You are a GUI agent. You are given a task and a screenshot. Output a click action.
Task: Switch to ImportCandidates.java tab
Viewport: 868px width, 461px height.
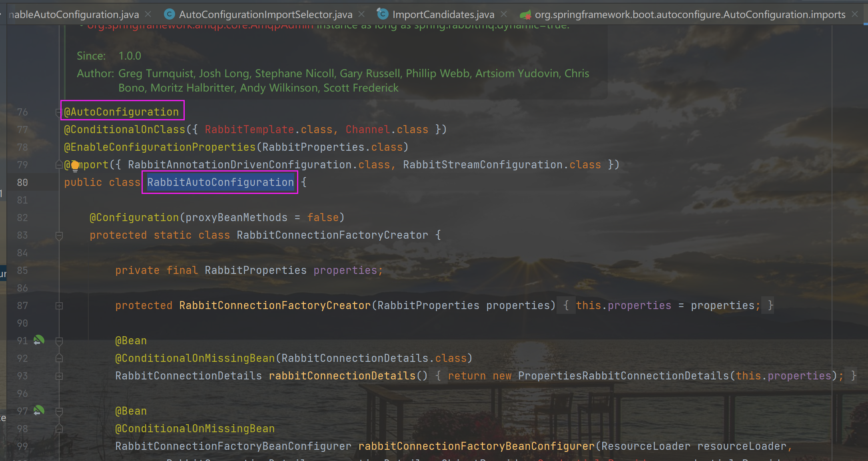443,14
